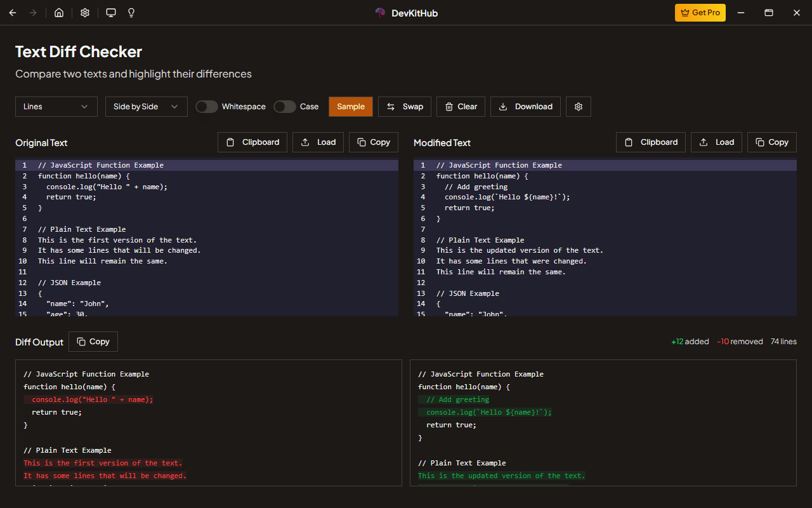This screenshot has height=508, width=812.
Task: Click the removed console.log line in diff
Action: click(89, 399)
